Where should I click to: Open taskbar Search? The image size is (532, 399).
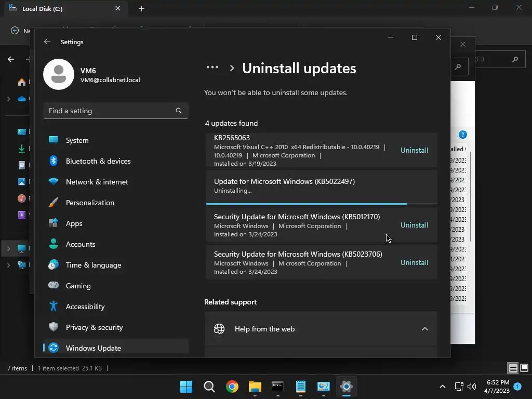point(209,387)
